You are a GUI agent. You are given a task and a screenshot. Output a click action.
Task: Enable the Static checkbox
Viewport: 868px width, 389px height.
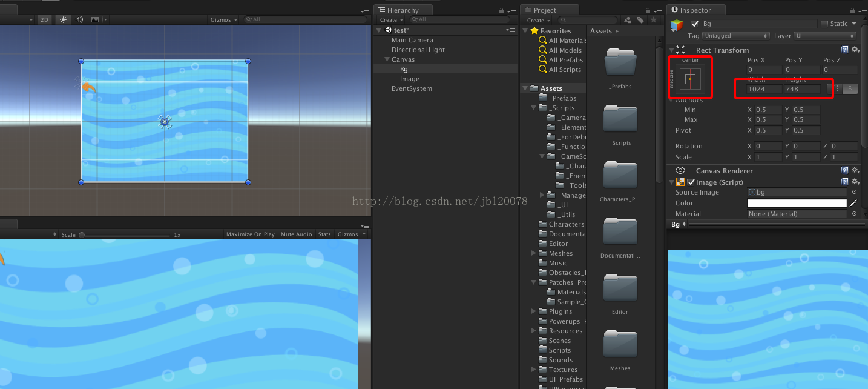click(x=824, y=24)
